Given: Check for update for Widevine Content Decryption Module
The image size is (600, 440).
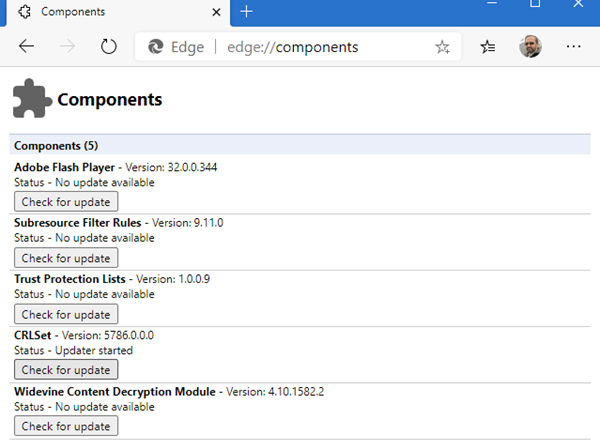Looking at the screenshot, I should (x=66, y=426).
